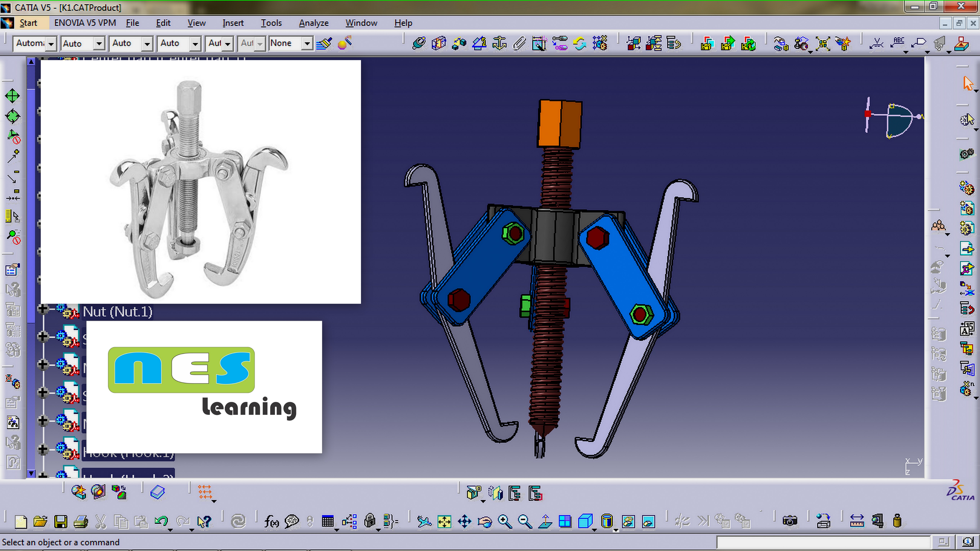Click the Create Multi-View icon

[565, 521]
